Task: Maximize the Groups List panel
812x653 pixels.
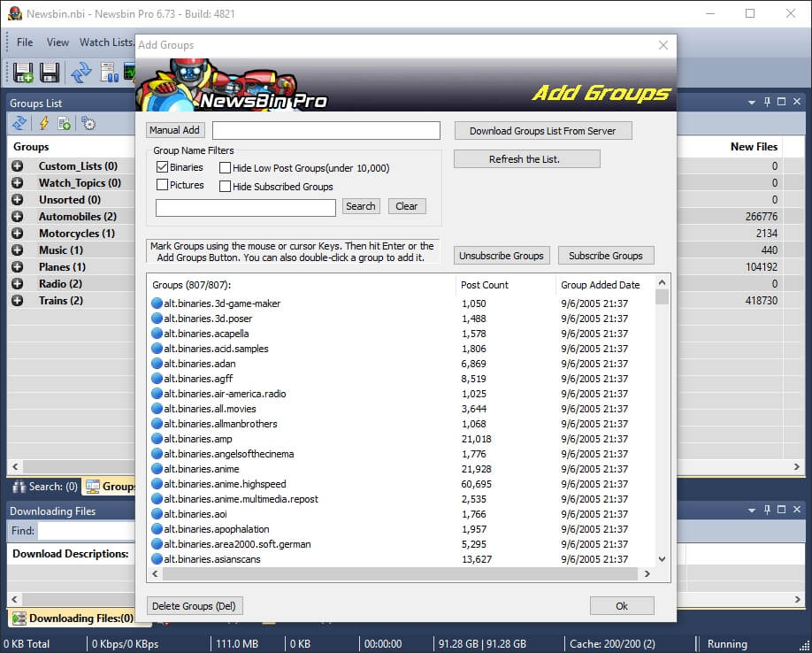Action: [x=781, y=102]
